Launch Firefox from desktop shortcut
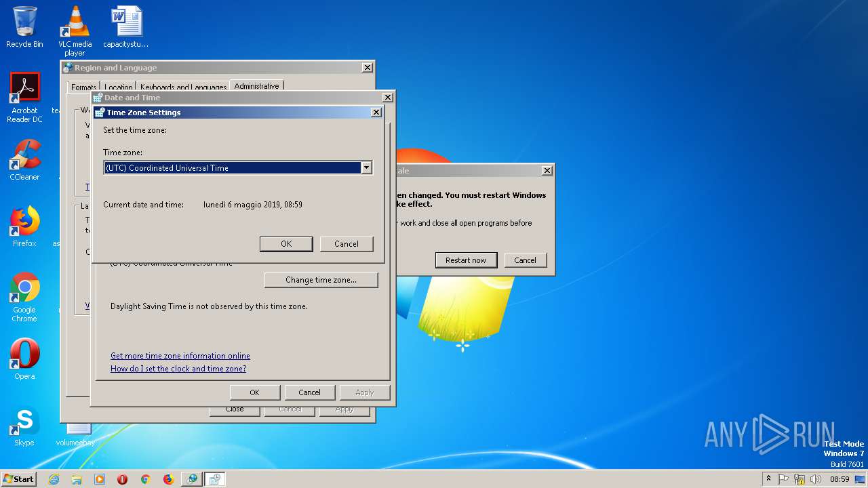Image resolution: width=868 pixels, height=488 pixels. (24, 226)
